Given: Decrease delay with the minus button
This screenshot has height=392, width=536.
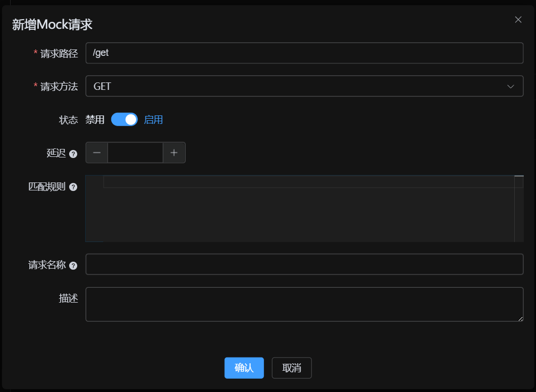Looking at the screenshot, I should [x=97, y=153].
